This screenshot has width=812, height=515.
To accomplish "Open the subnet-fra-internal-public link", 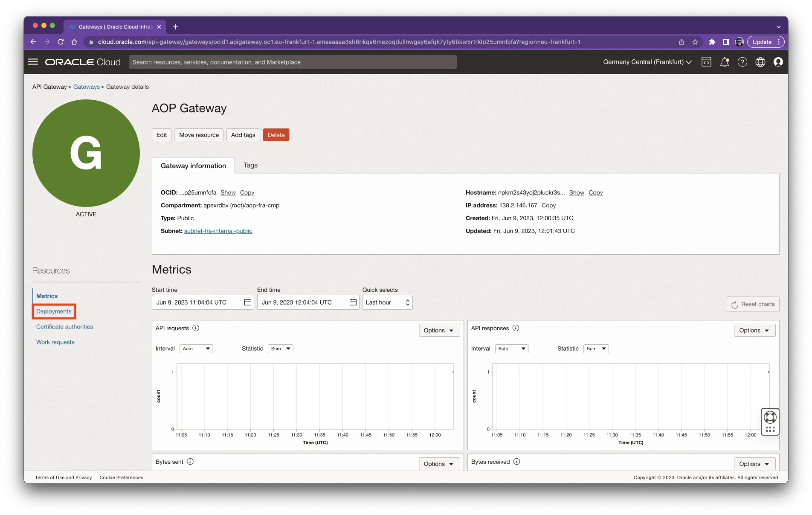I will [x=218, y=231].
